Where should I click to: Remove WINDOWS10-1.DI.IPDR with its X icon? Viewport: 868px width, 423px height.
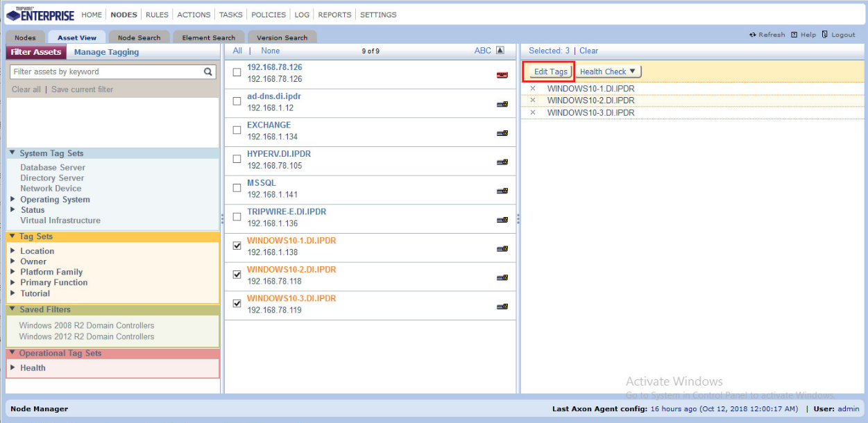[533, 89]
